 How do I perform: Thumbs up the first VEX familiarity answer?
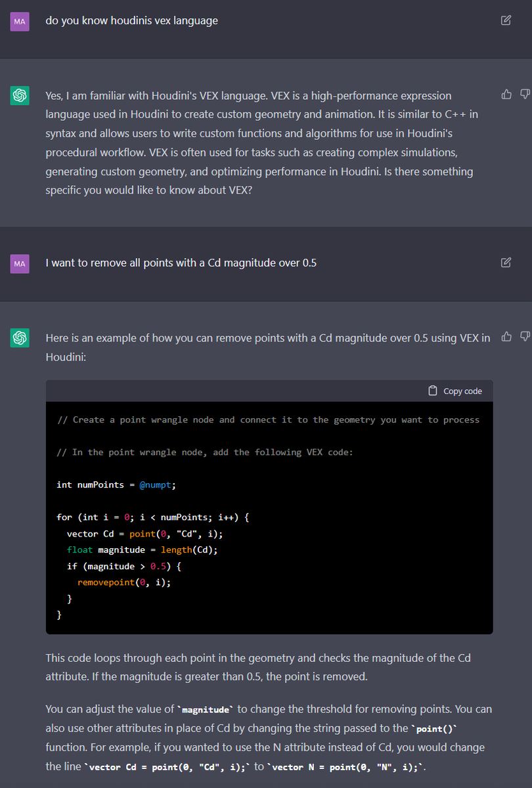pos(506,95)
